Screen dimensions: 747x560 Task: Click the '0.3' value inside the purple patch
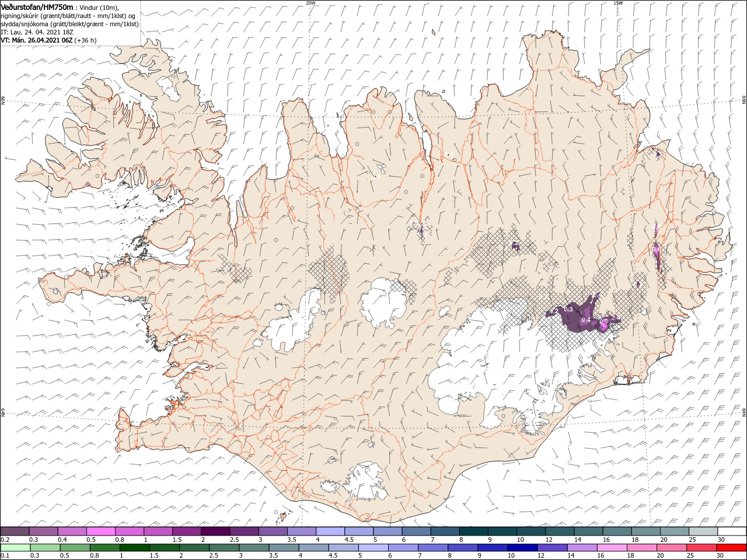(x=568, y=309)
